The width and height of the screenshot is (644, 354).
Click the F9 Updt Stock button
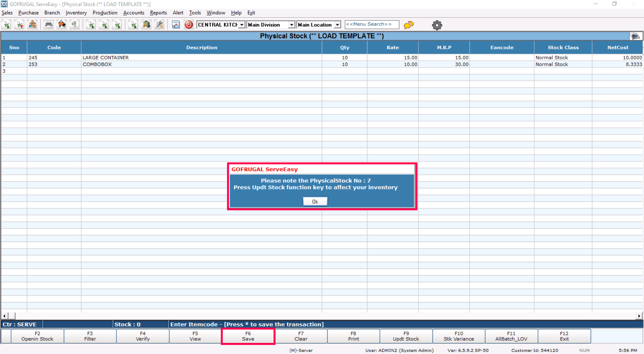point(406,336)
